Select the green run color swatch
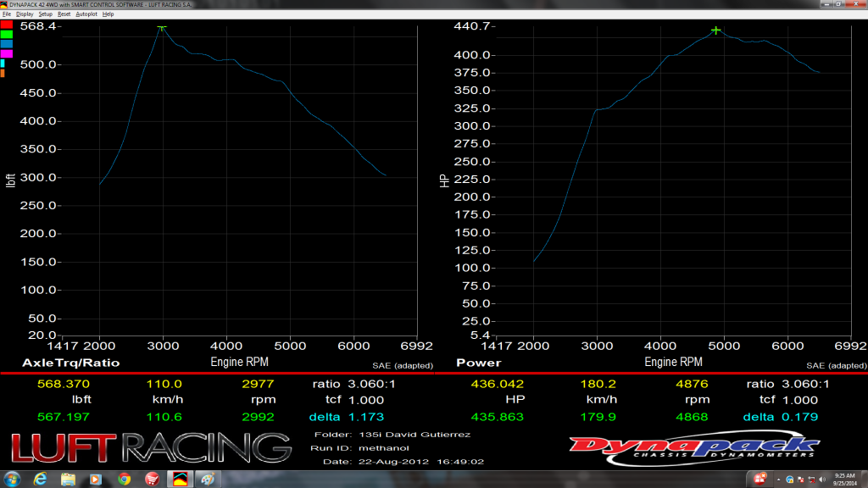This screenshot has width=868, height=488. 7,34
